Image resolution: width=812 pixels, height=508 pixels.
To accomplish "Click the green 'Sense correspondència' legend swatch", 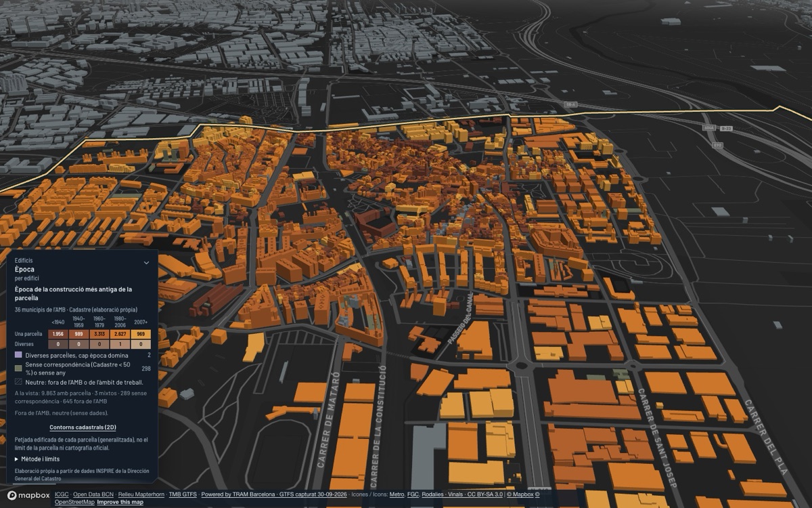I will [18, 368].
